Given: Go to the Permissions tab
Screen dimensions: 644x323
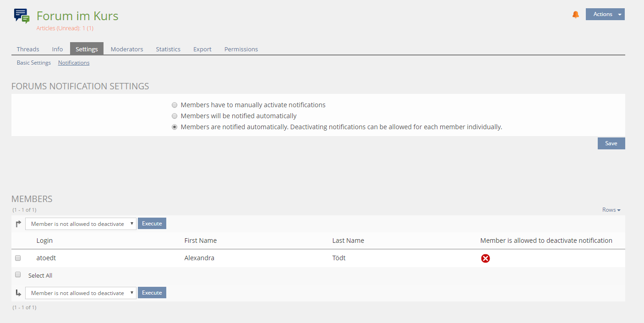Looking at the screenshot, I should 241,49.
